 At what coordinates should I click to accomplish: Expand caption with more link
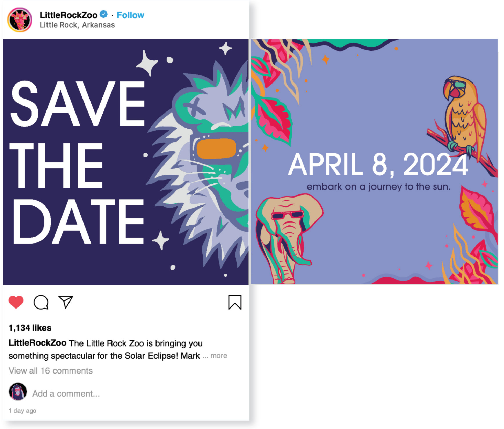pos(219,355)
